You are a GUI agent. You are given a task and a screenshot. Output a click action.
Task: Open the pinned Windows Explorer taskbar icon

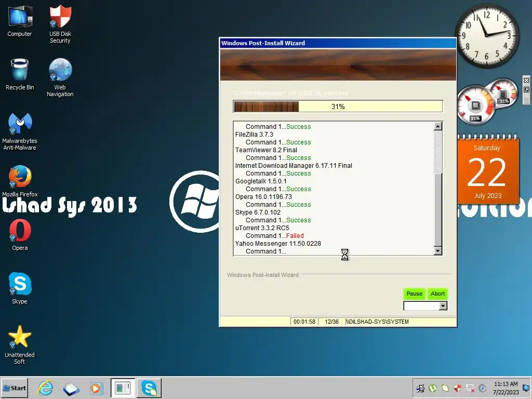coord(71,388)
